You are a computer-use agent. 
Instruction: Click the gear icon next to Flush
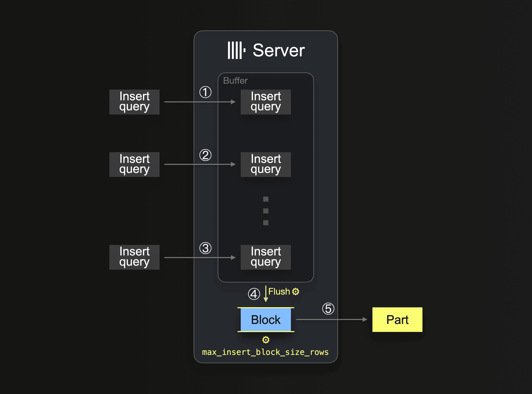[295, 291]
